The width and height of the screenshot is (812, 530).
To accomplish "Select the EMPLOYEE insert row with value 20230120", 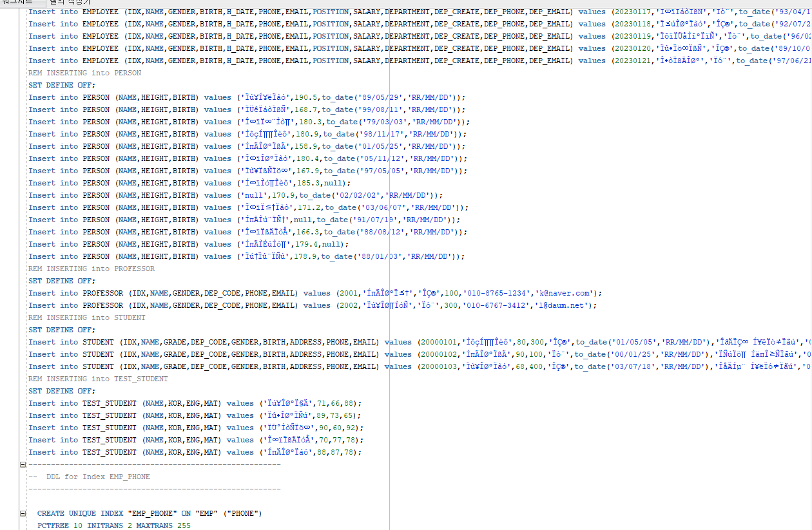I will pos(420,48).
